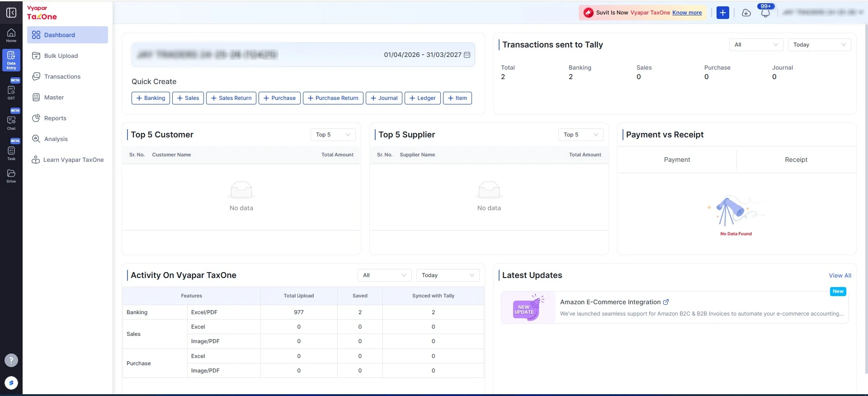Image resolution: width=868 pixels, height=396 pixels.
Task: Click the Vyapar TaxOne logo
Action: click(x=42, y=13)
